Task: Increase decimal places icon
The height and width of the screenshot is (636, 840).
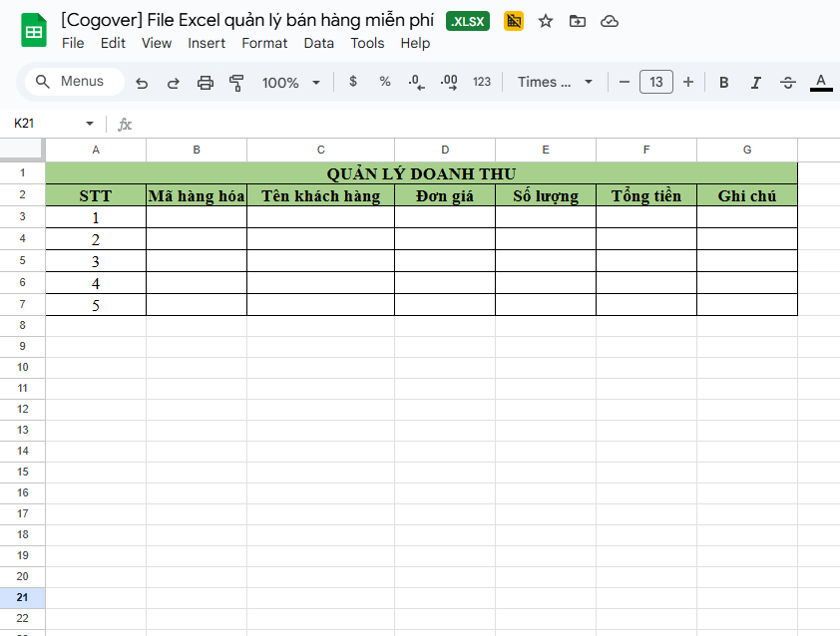Action: [448, 83]
